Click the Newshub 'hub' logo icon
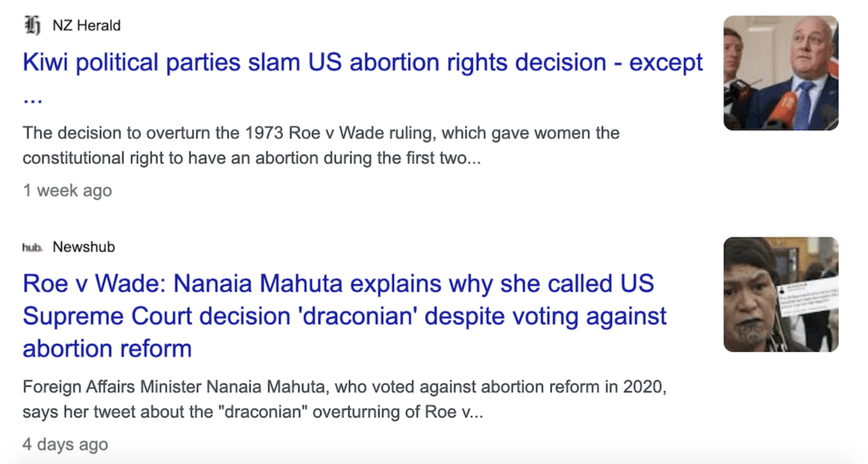The image size is (868, 464). coord(32,247)
